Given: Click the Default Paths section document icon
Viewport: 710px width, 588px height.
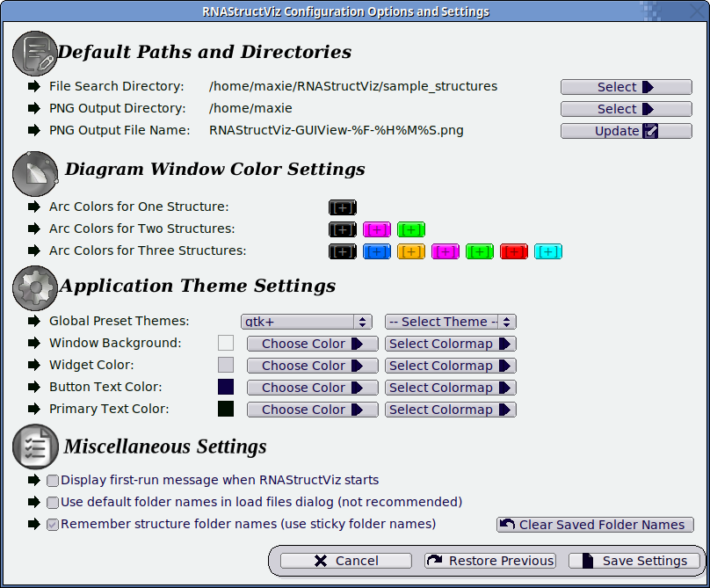Looking at the screenshot, I should (35, 53).
